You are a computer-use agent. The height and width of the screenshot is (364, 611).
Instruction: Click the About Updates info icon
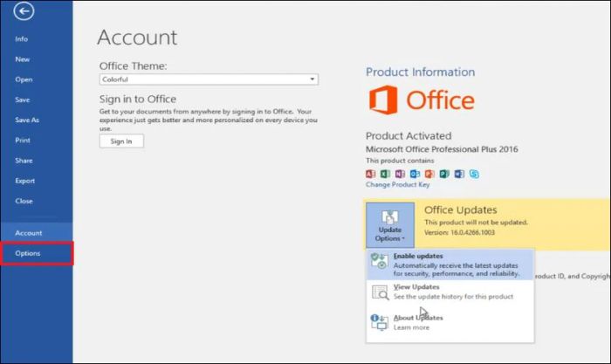(x=379, y=322)
